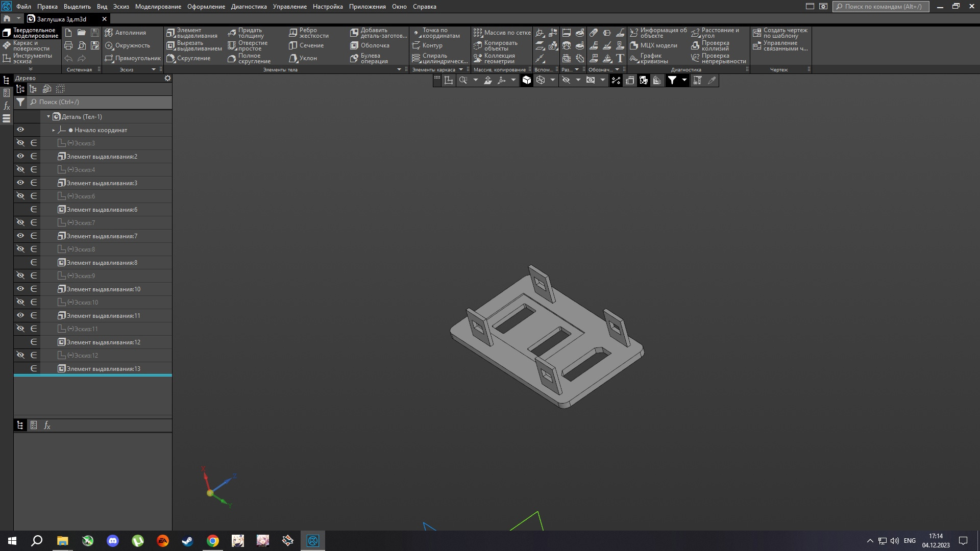The width and height of the screenshot is (980, 551).
Task: Open the Диагностика menu
Action: [x=249, y=7]
